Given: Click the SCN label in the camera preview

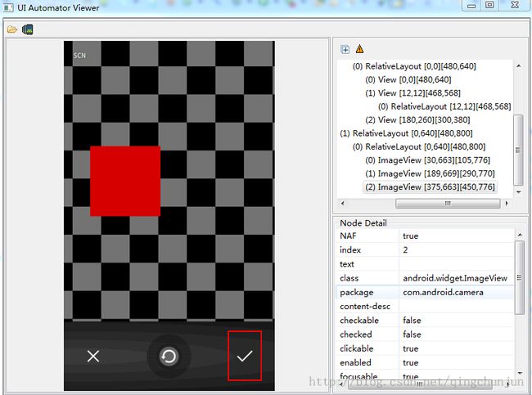Looking at the screenshot, I should point(79,56).
